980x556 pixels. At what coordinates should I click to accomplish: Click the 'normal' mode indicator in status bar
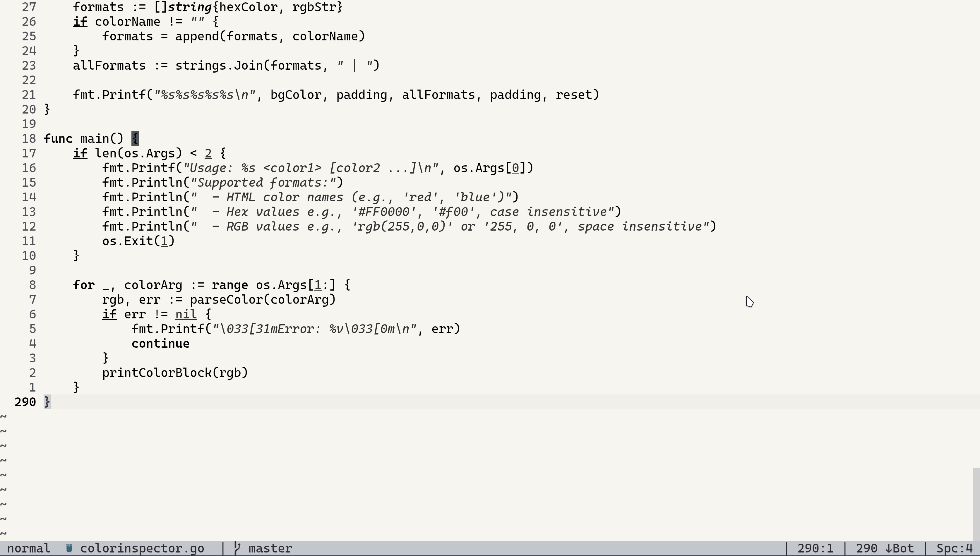29,548
